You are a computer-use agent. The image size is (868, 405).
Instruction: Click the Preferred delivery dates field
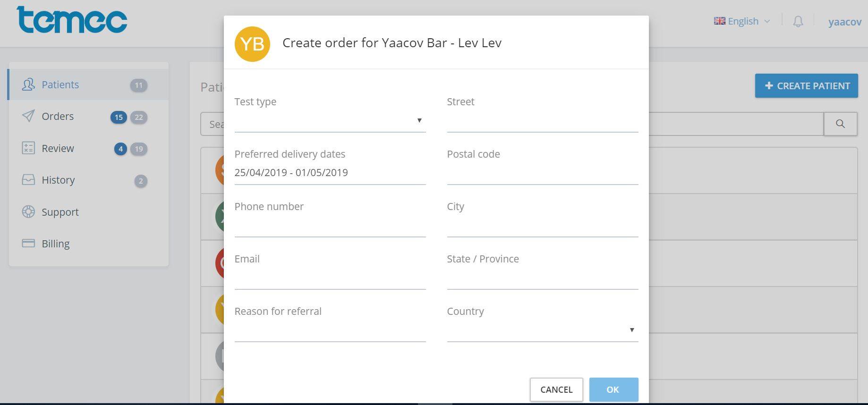(330, 173)
